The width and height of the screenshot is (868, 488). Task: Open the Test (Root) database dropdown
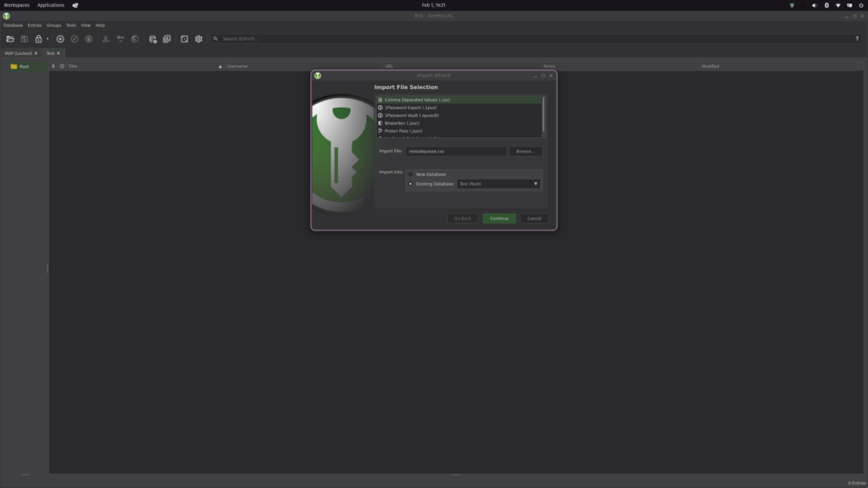[498, 184]
